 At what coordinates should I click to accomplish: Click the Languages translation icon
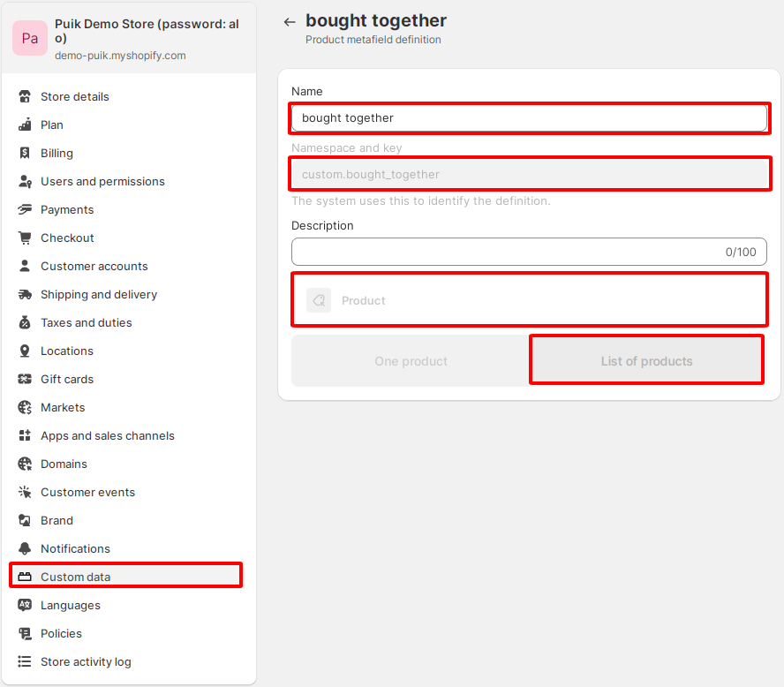click(25, 605)
